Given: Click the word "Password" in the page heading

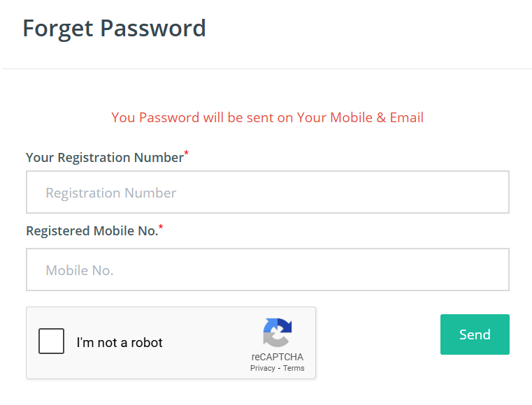Looking at the screenshot, I should (153, 29).
